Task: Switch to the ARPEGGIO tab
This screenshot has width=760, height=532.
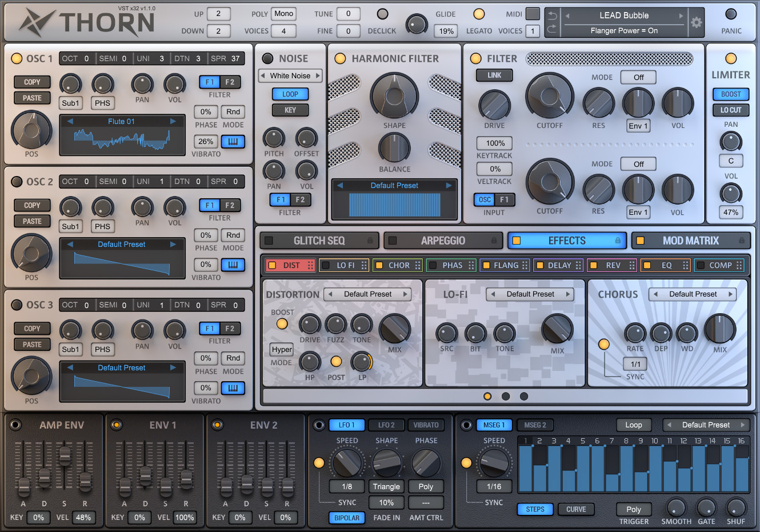Action: pos(443,241)
